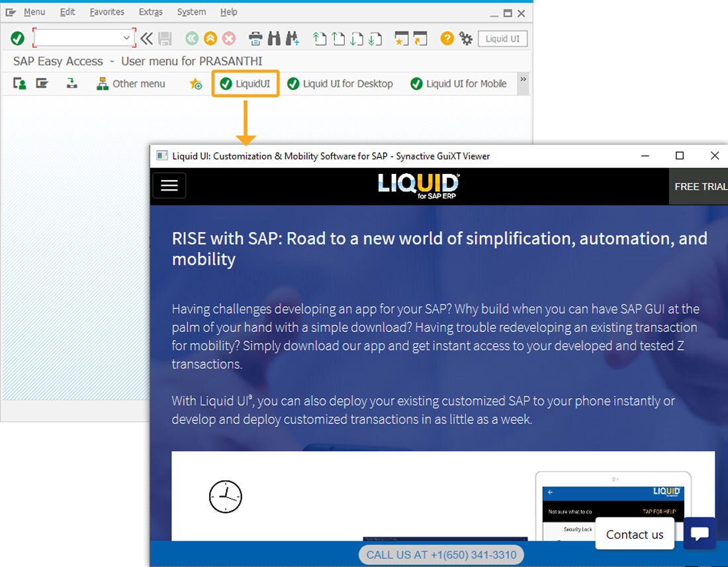Click the User Menu icon
728x567 pixels.
pos(19,83)
